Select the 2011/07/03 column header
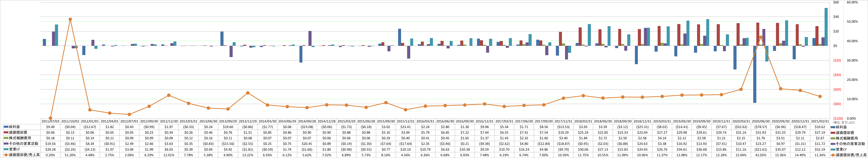This screenshot has width=868, height=158. pyautogui.click(x=50, y=121)
